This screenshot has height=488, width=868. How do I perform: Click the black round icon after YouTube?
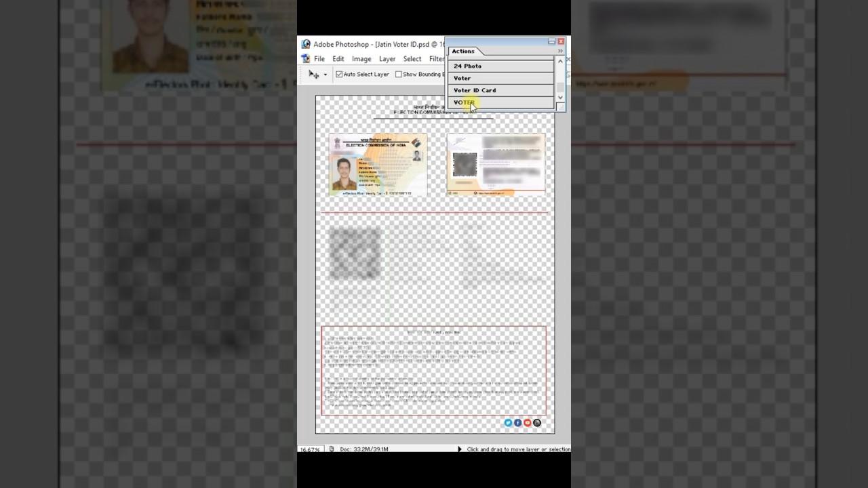(x=537, y=423)
